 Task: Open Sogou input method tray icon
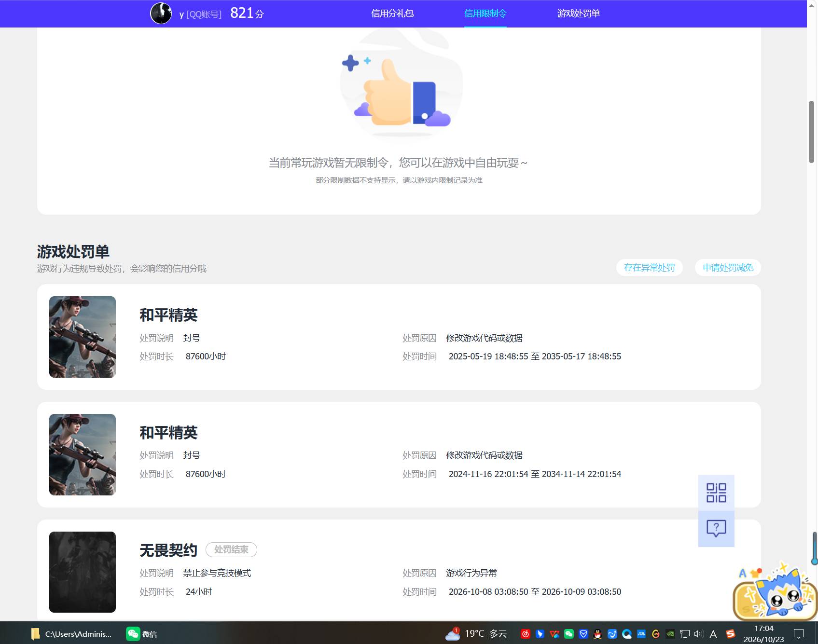[x=730, y=634]
